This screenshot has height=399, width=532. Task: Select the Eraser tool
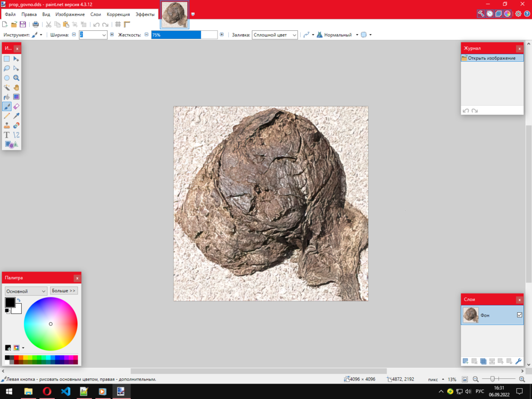(x=16, y=106)
